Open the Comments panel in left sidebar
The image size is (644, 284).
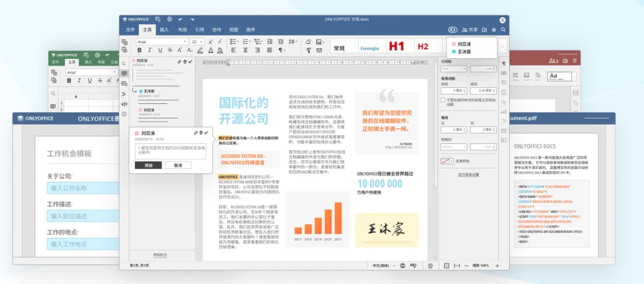124,73
